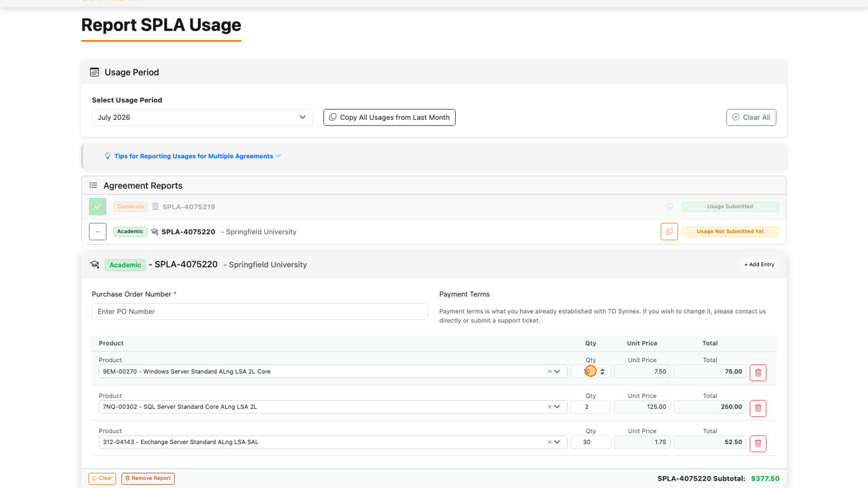Click the 52.50 total field
The width and height of the screenshot is (868, 488).
[x=711, y=442]
